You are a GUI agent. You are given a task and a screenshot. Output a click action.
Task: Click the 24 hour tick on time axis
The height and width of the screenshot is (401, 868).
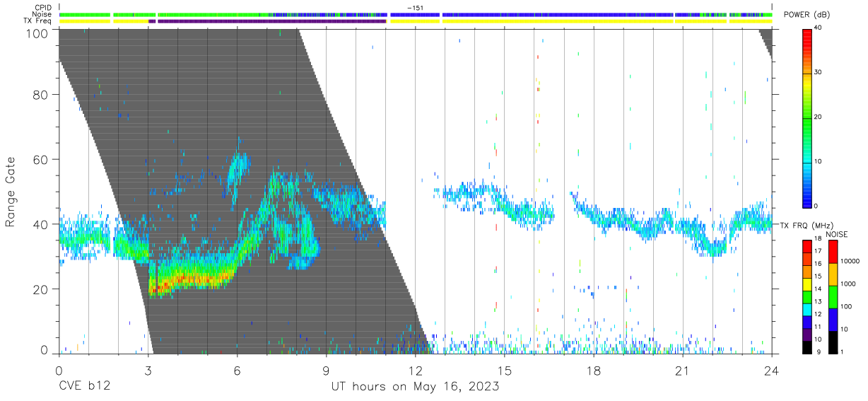(x=772, y=371)
